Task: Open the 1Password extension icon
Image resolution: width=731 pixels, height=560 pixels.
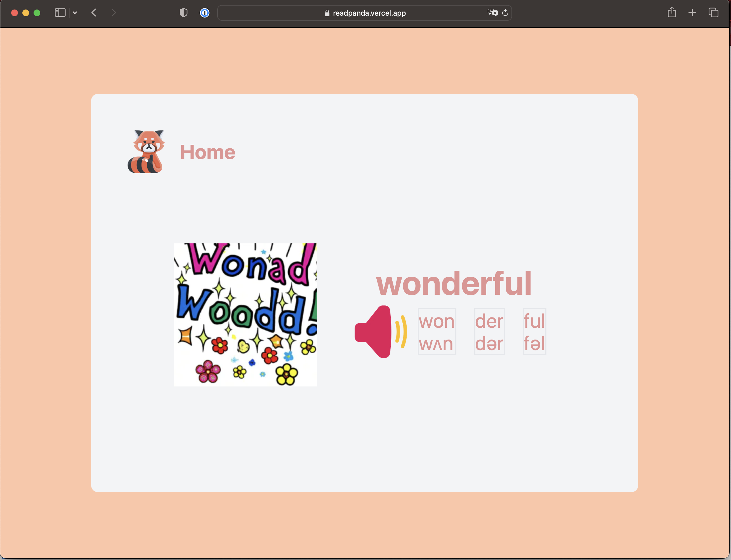Action: [x=204, y=13]
